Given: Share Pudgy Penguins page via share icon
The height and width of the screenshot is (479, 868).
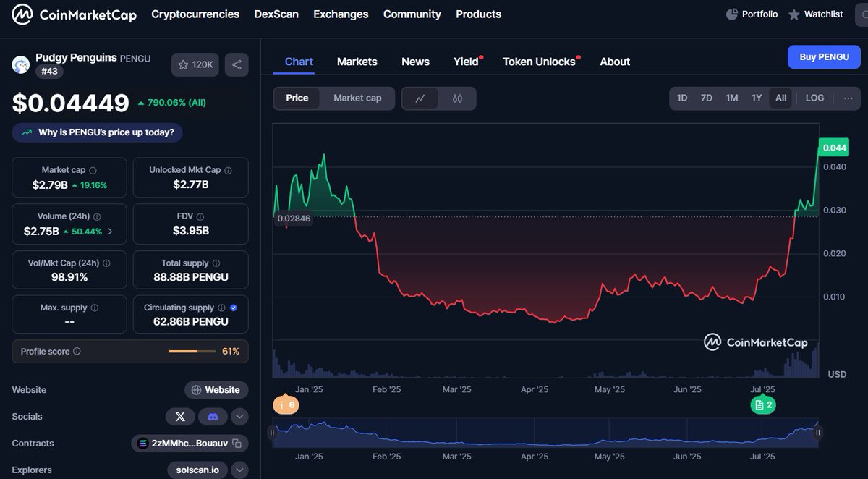Looking at the screenshot, I should (237, 64).
